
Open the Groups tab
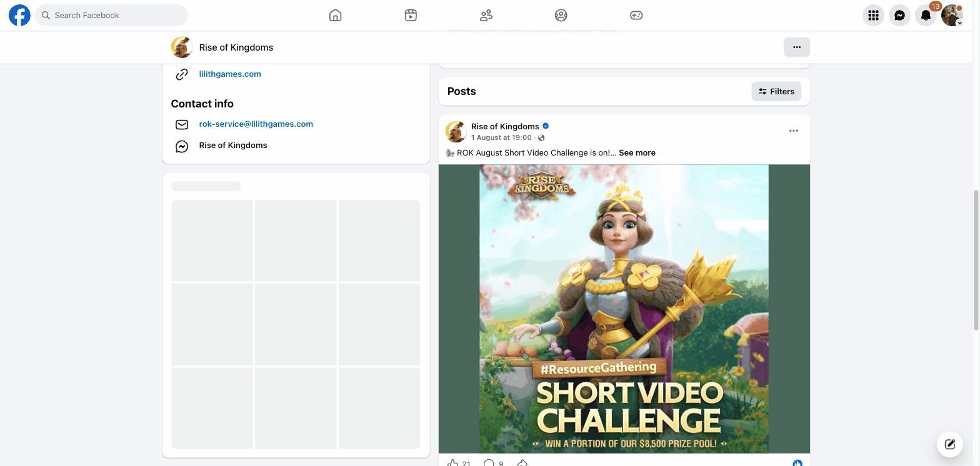(x=561, y=15)
